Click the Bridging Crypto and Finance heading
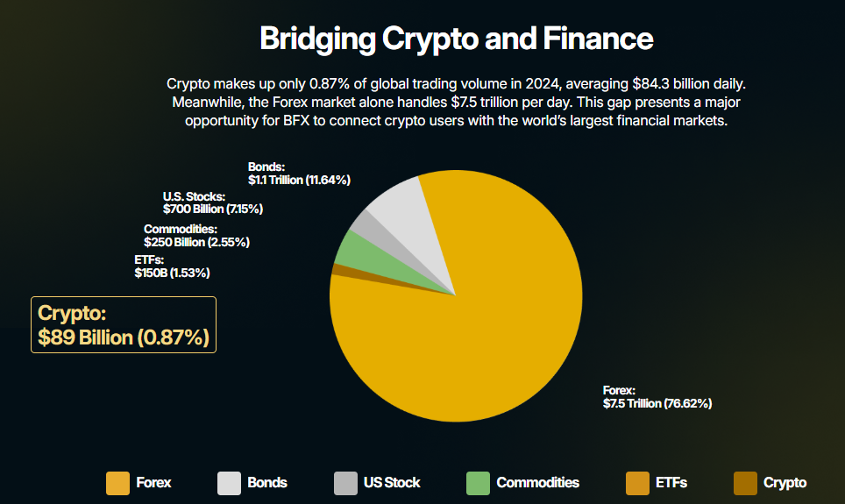The image size is (845, 504). click(x=457, y=39)
